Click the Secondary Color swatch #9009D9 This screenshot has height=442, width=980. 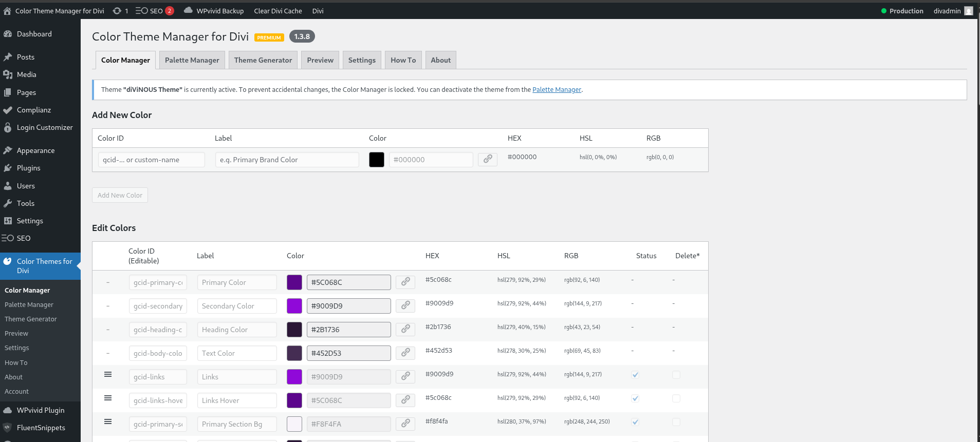(x=294, y=306)
